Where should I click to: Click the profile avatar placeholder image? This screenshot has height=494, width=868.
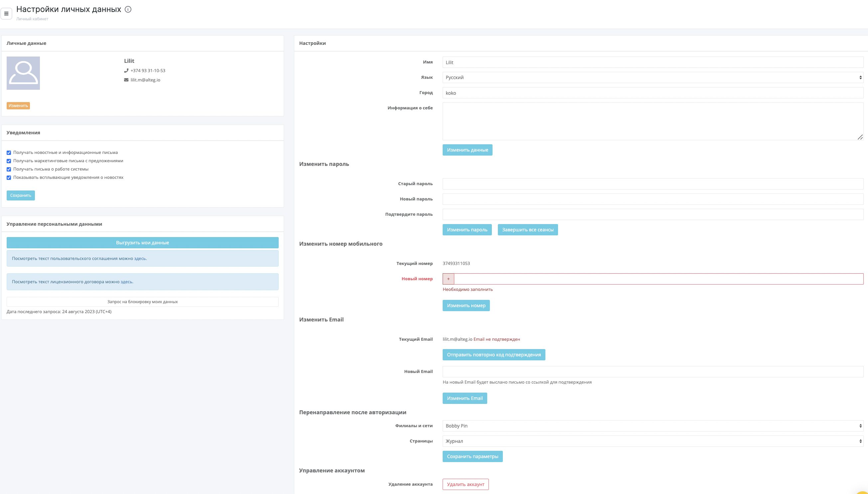pyautogui.click(x=23, y=73)
